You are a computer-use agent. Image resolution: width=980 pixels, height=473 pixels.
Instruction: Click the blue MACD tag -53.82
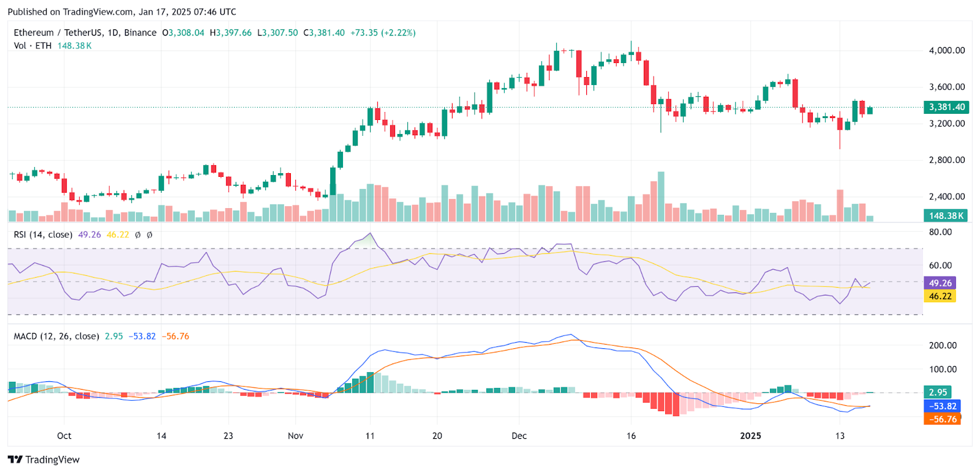[x=942, y=406]
